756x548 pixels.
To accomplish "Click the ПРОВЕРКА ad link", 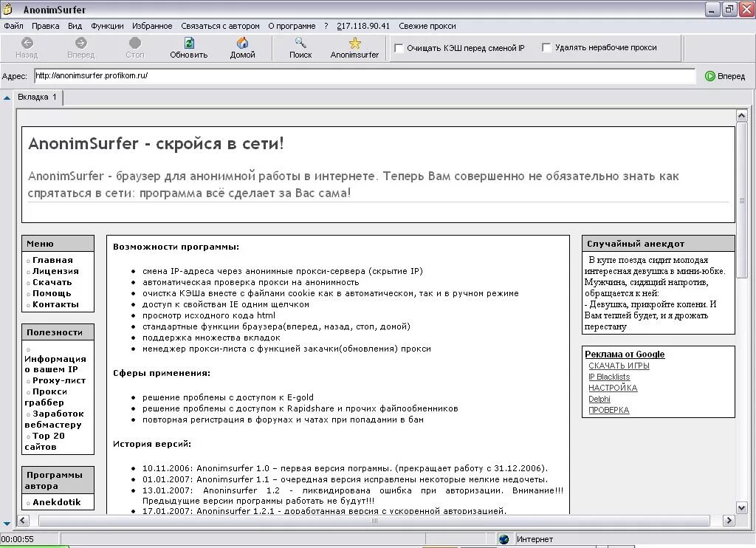I will (x=608, y=410).
